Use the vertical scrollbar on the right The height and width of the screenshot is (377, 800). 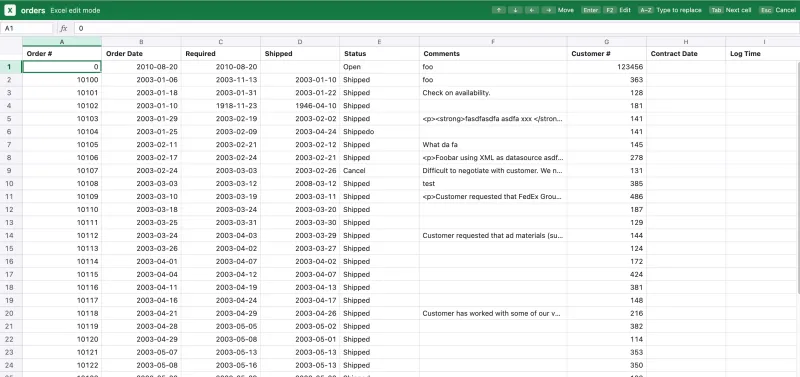[798, 177]
